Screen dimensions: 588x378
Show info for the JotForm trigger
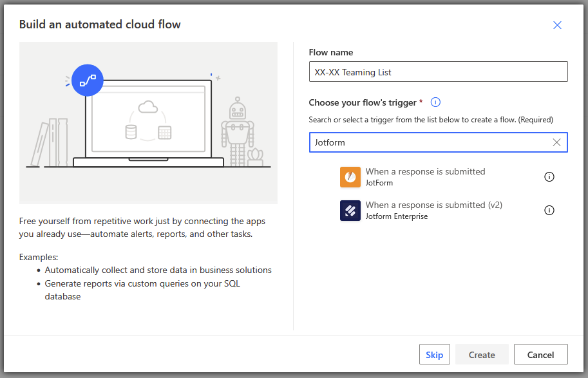pyautogui.click(x=549, y=177)
